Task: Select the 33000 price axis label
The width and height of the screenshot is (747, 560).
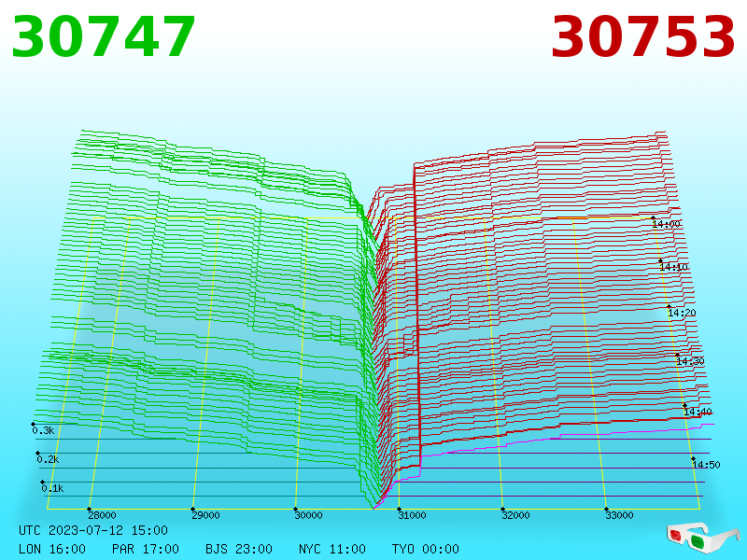Action: coord(619,515)
